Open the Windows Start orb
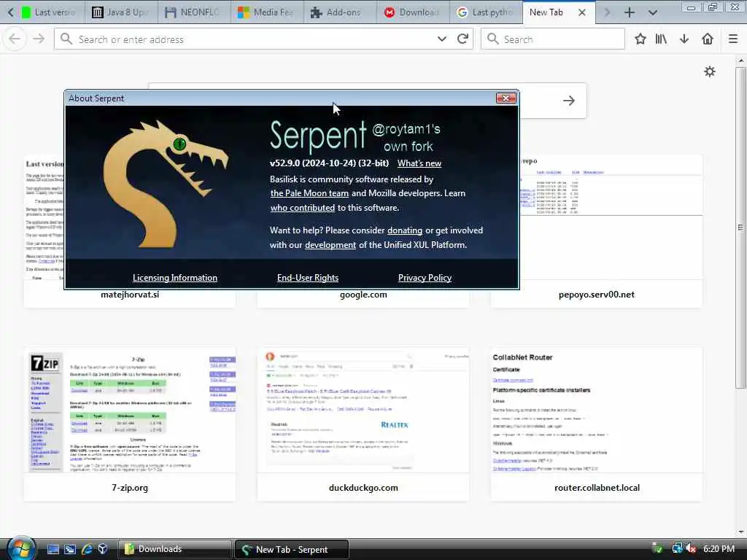The width and height of the screenshot is (747, 560). click(20, 549)
